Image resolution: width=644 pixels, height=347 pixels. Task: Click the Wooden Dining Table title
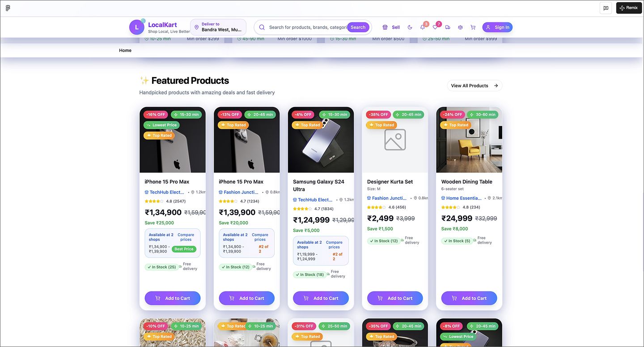coord(467,182)
